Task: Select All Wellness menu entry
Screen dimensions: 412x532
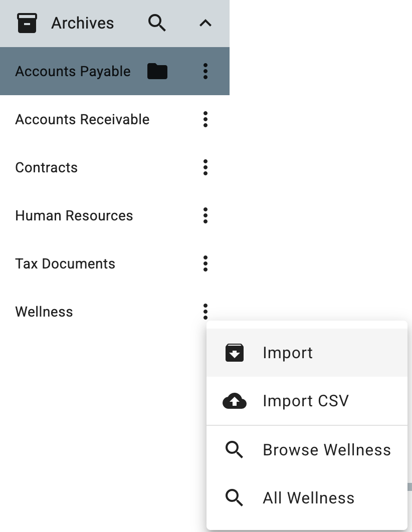Action: pos(308,498)
